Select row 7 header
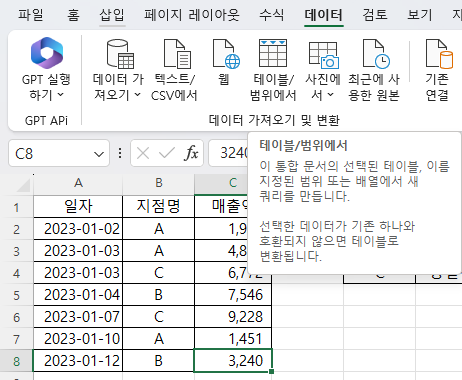 16,339
